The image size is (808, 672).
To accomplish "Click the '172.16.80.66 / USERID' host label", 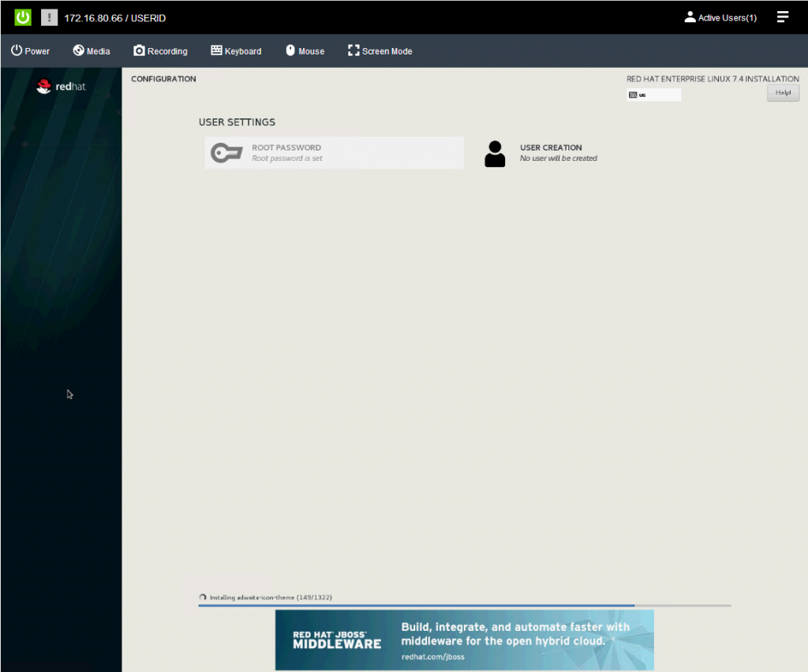I will coord(115,18).
